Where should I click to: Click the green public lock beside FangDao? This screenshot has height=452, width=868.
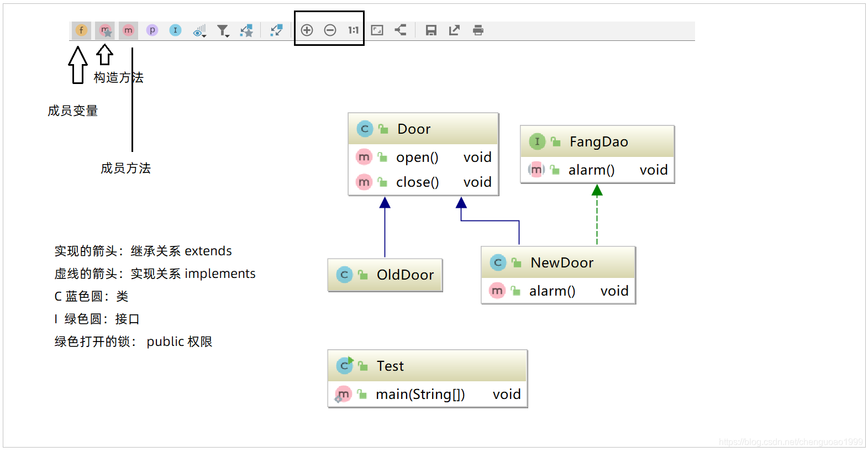555,142
